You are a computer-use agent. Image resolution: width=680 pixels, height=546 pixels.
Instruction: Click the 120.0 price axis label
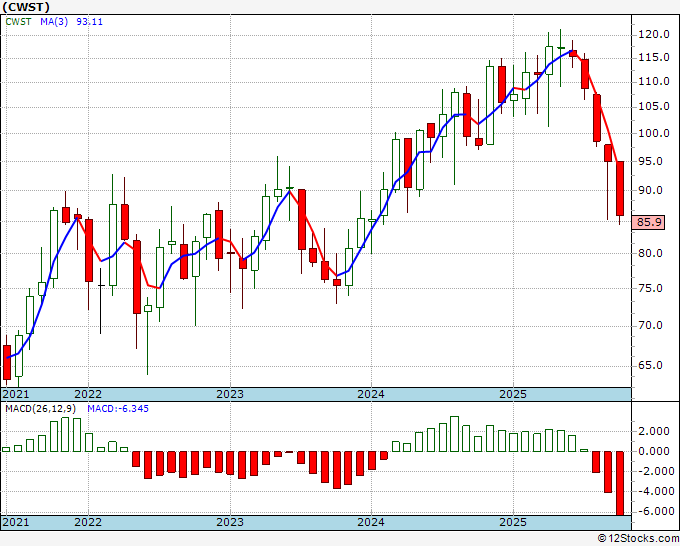coord(654,35)
